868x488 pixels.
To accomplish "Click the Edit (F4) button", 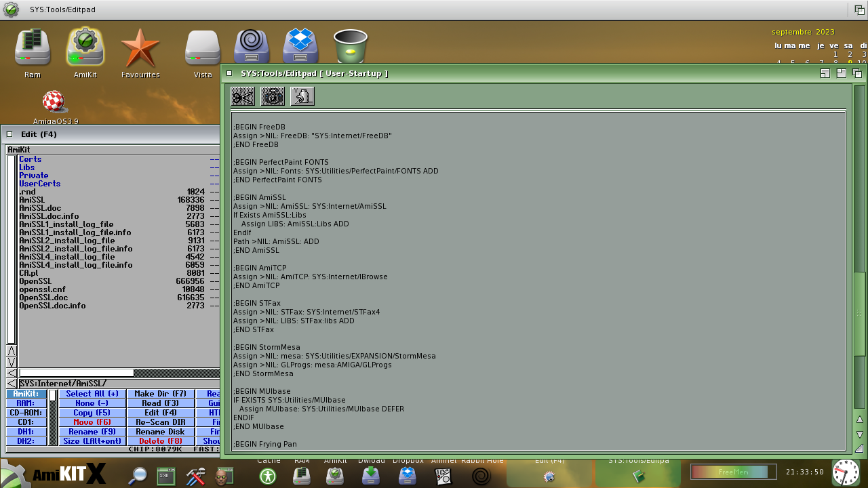I will [x=161, y=413].
